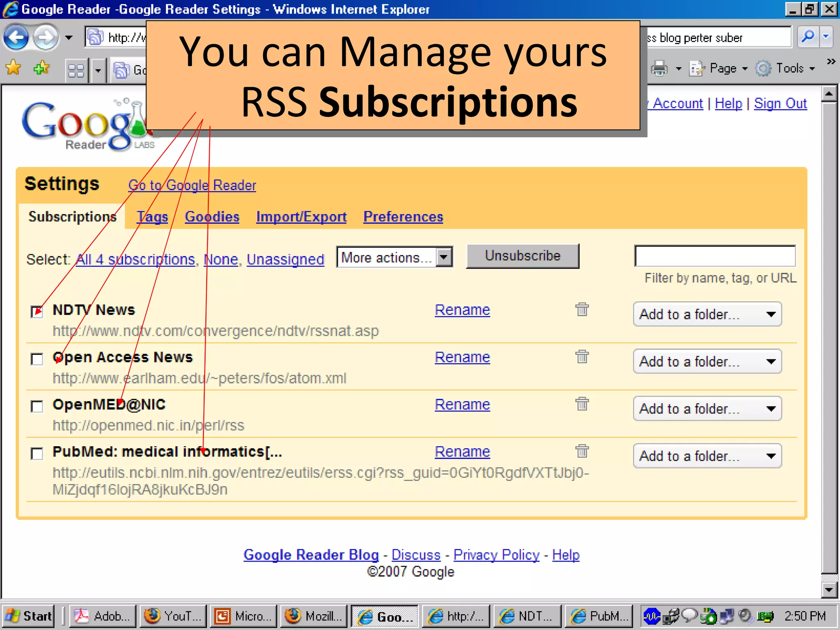
Task: Toggle the Open Access News checkbox
Action: (37, 359)
